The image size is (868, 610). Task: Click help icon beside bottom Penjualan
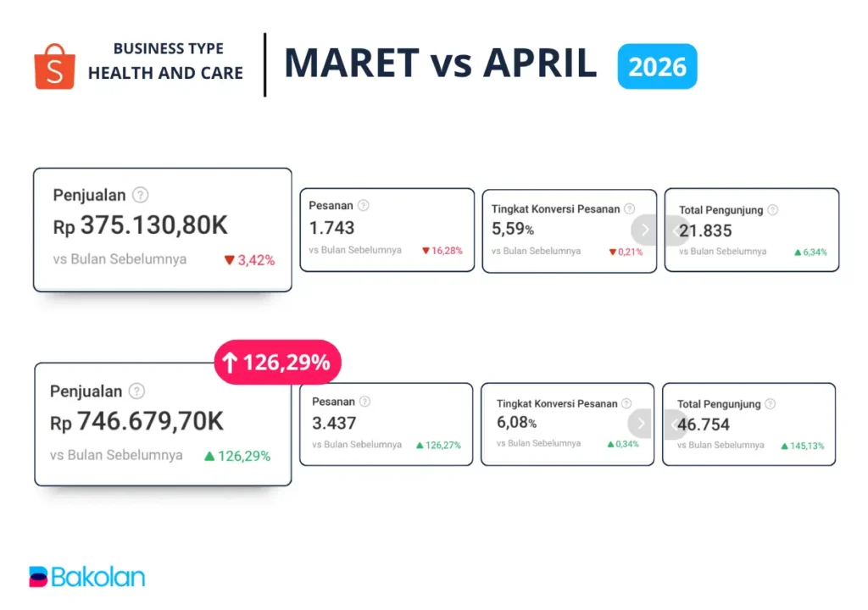136,391
